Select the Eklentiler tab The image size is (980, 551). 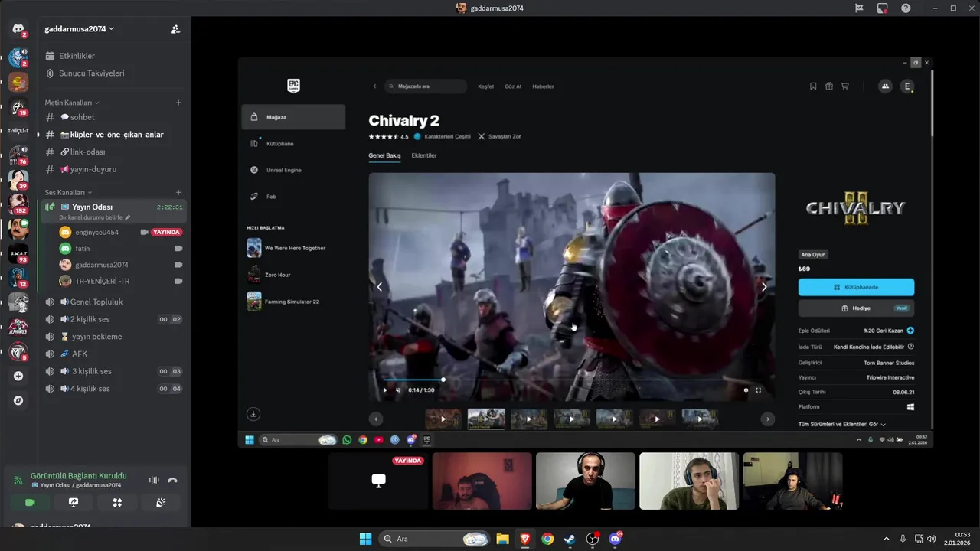(x=424, y=155)
